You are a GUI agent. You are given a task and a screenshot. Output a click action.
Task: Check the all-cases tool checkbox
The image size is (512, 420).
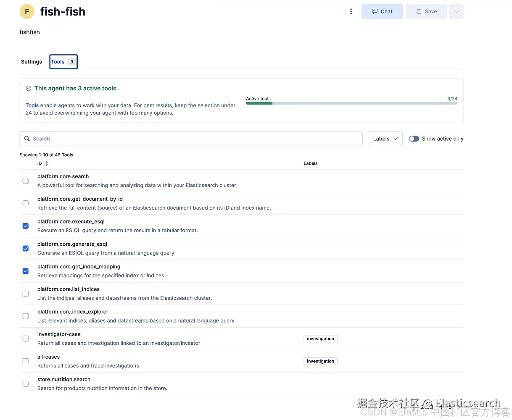[26, 361]
